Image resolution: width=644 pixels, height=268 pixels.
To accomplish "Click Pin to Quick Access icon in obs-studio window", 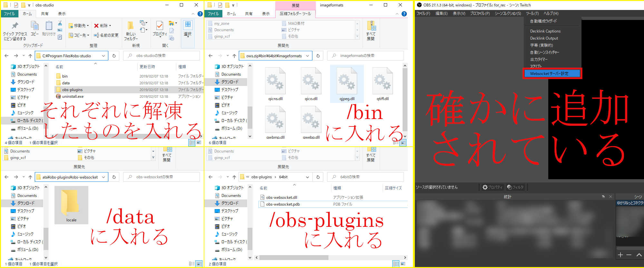I will point(15,26).
